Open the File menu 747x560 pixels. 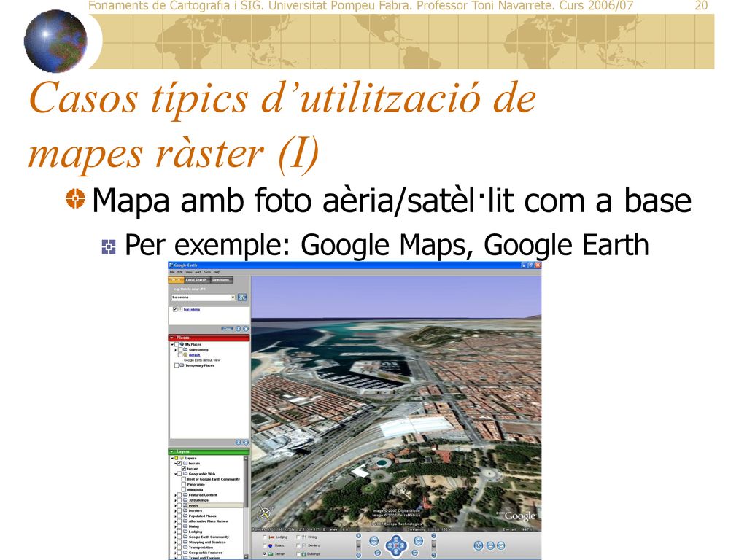[172, 272]
